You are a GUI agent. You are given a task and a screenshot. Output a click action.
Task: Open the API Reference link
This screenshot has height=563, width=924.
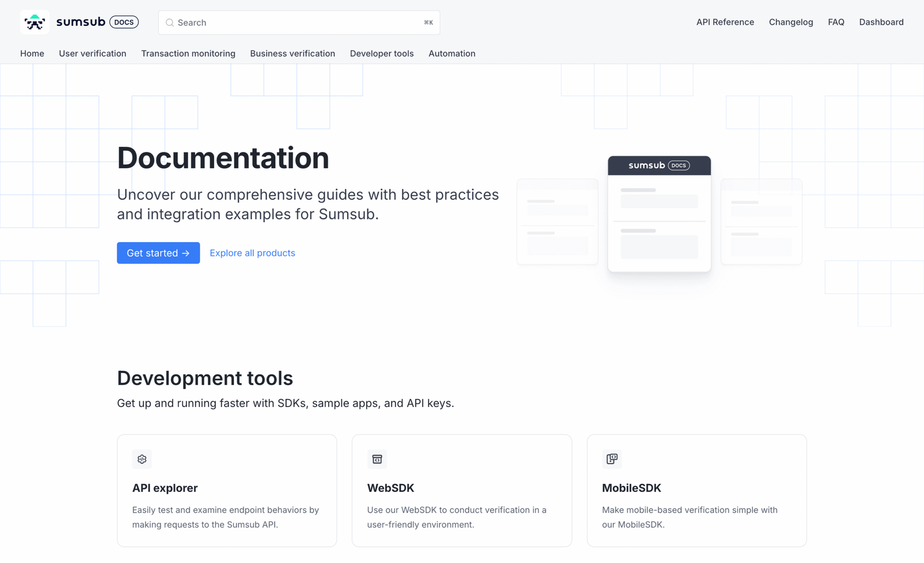coord(725,23)
